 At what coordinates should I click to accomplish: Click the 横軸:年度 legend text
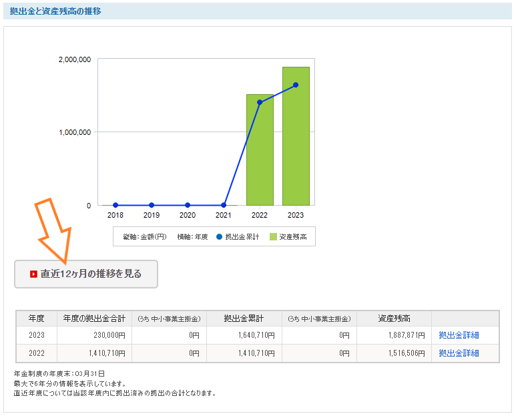pos(192,236)
